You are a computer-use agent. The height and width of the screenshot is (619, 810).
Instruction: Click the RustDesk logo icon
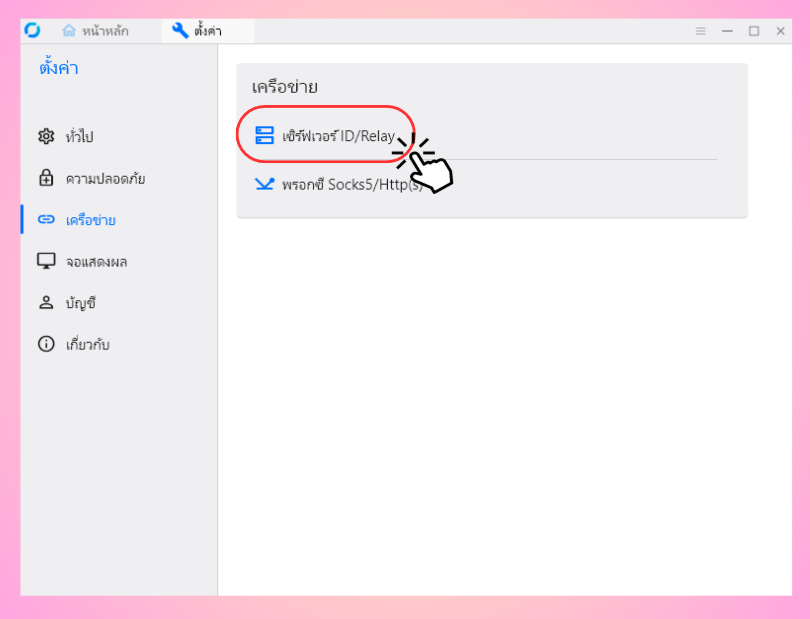32,30
